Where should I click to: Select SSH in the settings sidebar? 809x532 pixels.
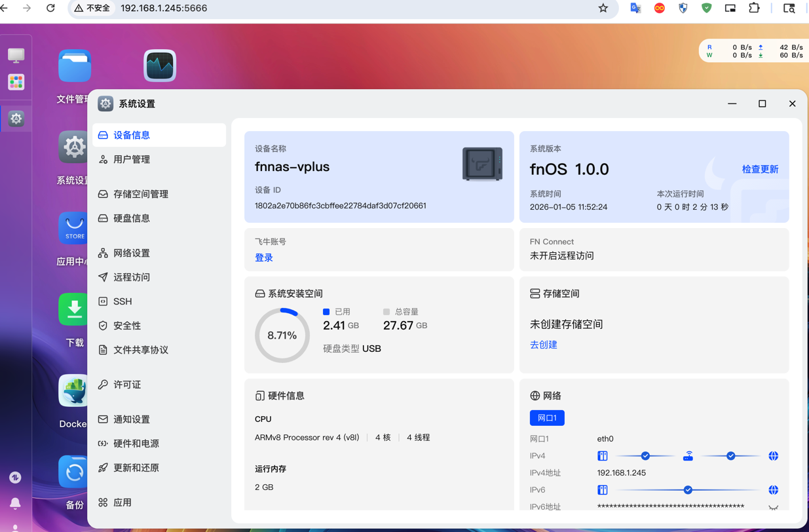click(x=122, y=301)
